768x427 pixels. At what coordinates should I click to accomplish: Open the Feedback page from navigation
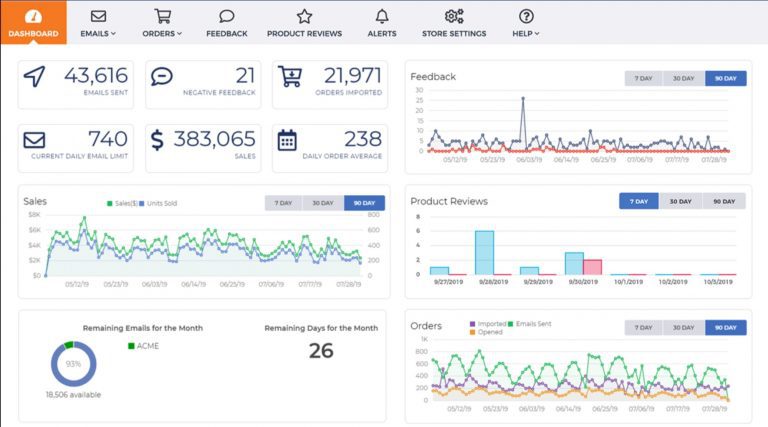click(x=227, y=23)
